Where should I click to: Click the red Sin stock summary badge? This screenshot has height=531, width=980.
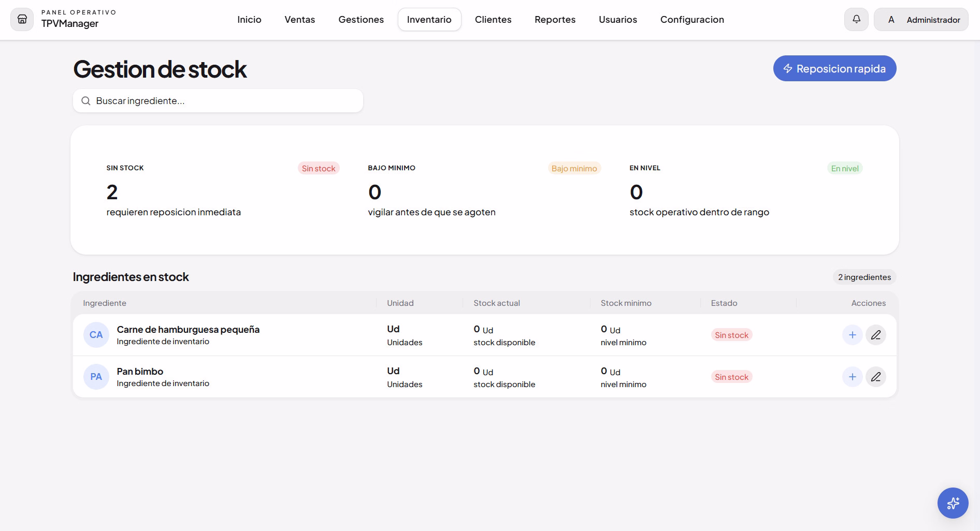pyautogui.click(x=319, y=168)
